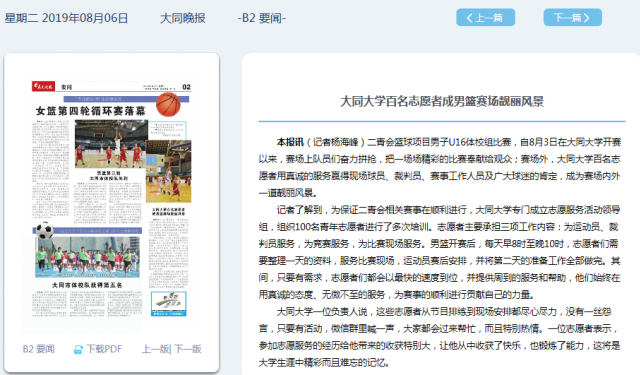Download the page via 下载PDF link
Screen dimensions: 640x375
tap(104, 349)
